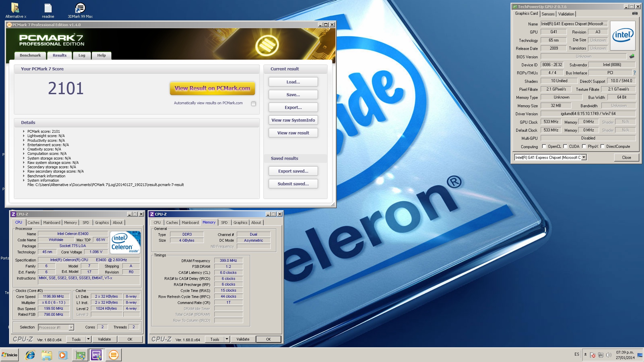644x362 pixels.
Task: Expand the Computation score detail row
Action: tap(24, 154)
